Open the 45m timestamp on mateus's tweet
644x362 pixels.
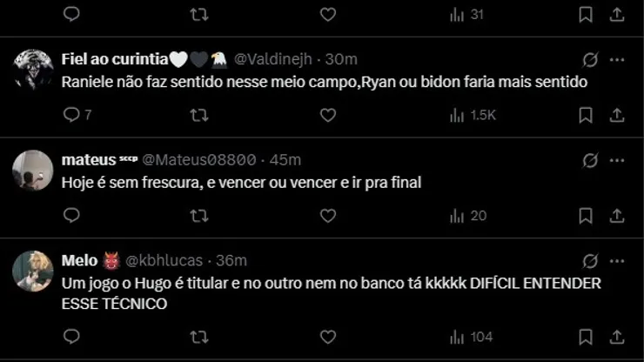click(285, 160)
